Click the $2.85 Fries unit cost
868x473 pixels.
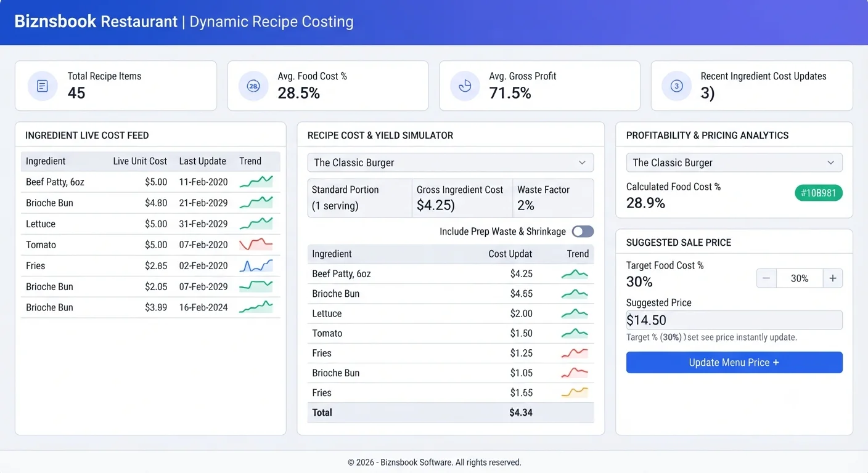point(156,266)
